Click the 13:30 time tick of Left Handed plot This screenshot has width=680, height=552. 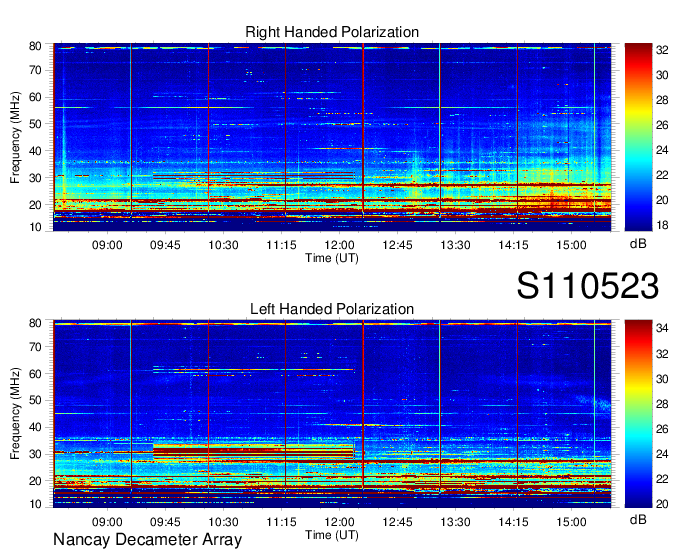455,522
